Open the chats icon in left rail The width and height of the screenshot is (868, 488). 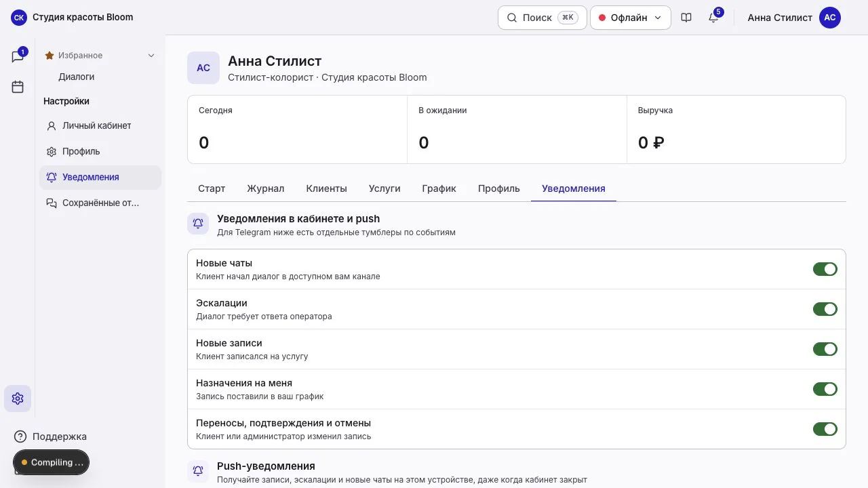click(18, 57)
